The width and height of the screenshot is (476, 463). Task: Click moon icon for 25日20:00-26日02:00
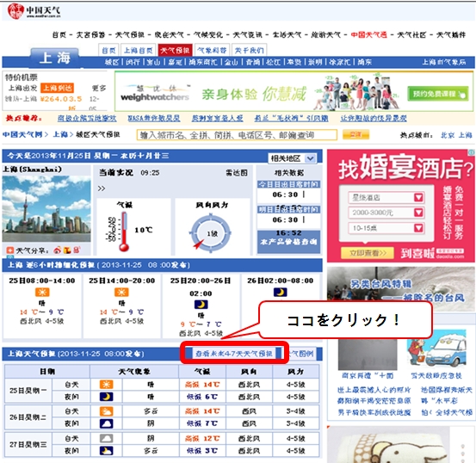click(201, 304)
